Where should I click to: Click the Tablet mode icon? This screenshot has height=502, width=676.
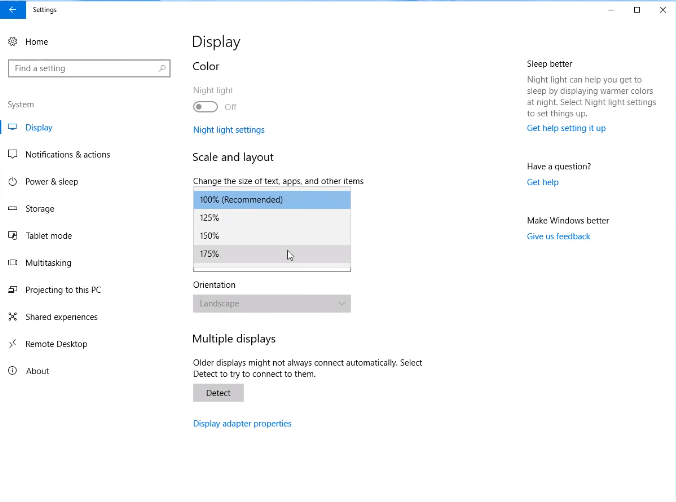13,236
